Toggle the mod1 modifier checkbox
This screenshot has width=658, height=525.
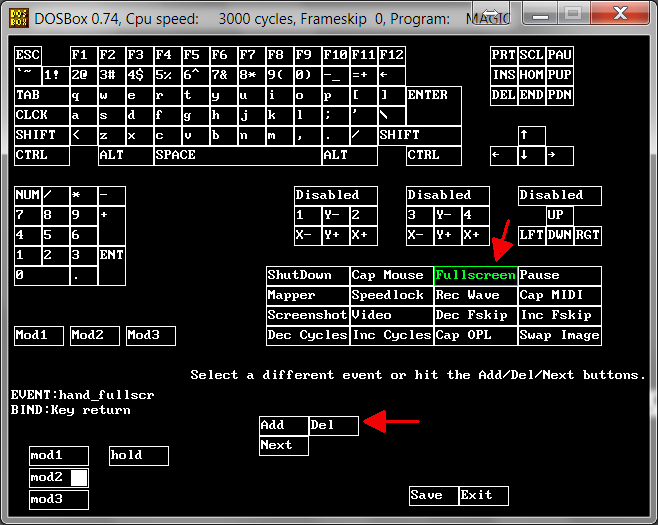click(59, 456)
